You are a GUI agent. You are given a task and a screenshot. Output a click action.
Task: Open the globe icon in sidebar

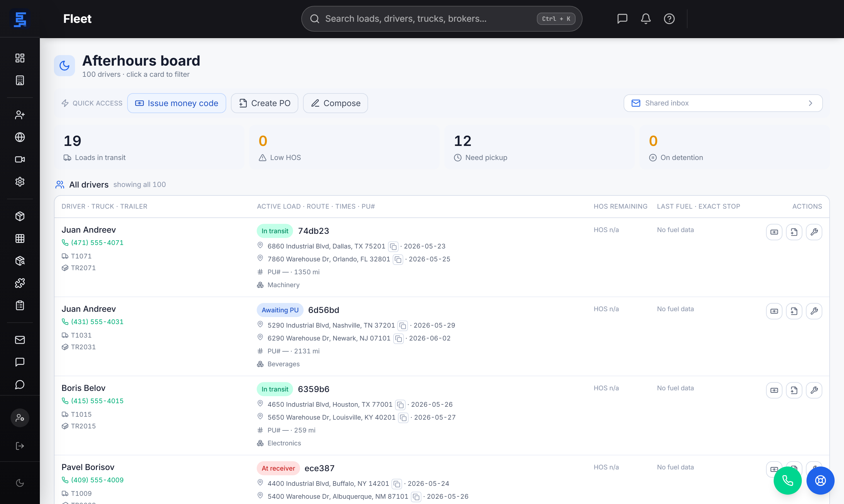20,137
